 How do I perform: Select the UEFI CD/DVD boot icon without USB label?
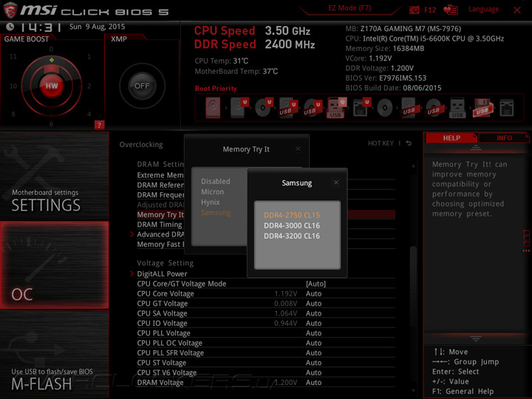click(x=264, y=108)
